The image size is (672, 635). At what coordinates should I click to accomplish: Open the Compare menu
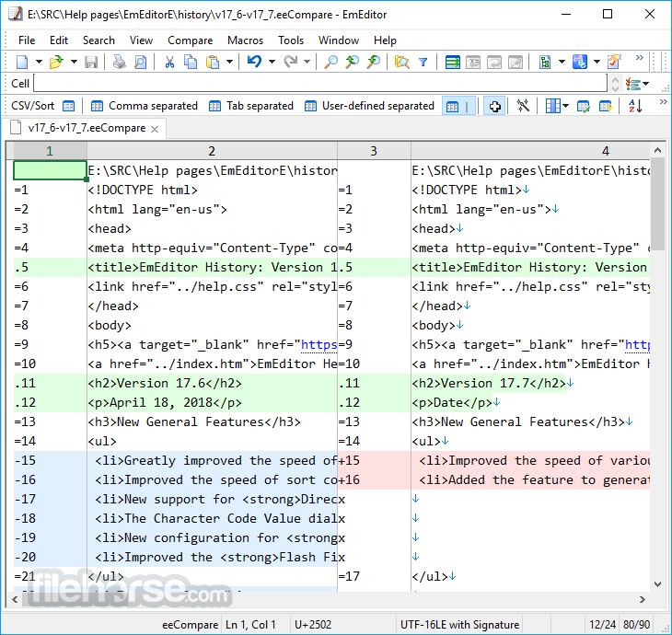190,40
